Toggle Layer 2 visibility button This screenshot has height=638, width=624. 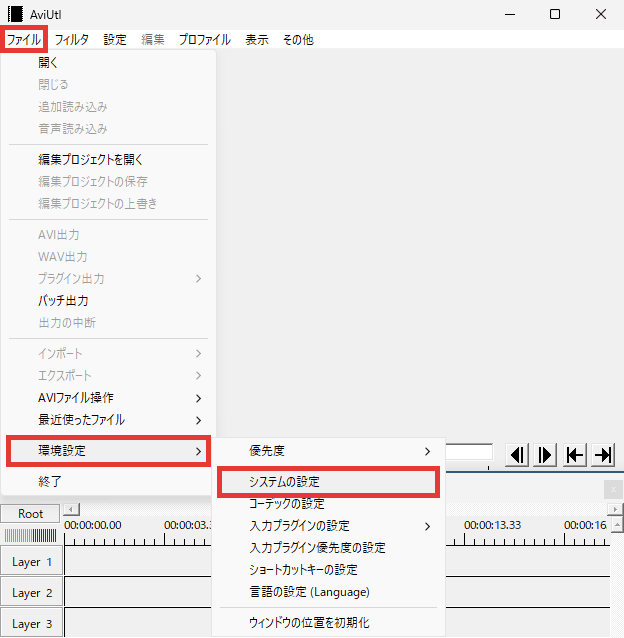tap(32, 593)
